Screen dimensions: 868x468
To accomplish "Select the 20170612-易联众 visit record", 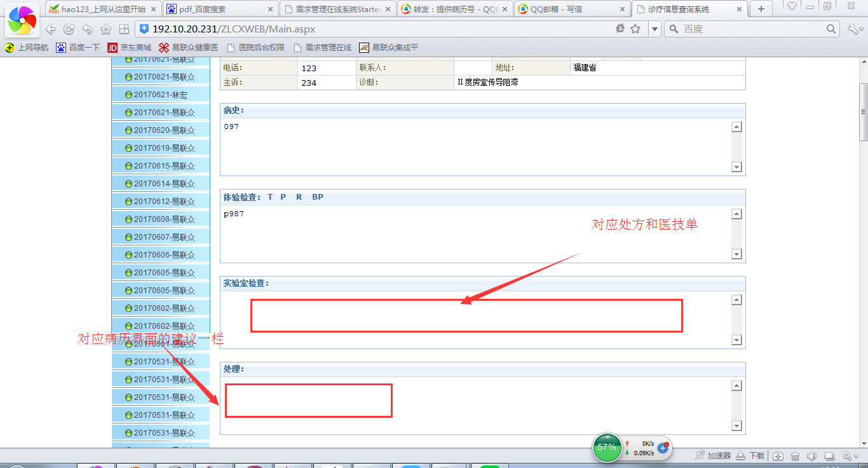I will point(161,202).
